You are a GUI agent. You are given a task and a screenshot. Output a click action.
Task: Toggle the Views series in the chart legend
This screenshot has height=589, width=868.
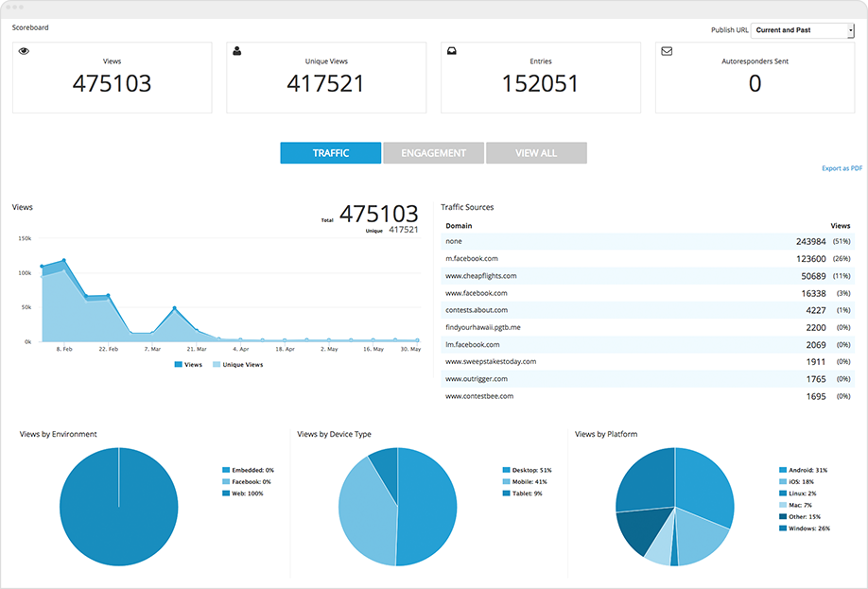pos(189,364)
